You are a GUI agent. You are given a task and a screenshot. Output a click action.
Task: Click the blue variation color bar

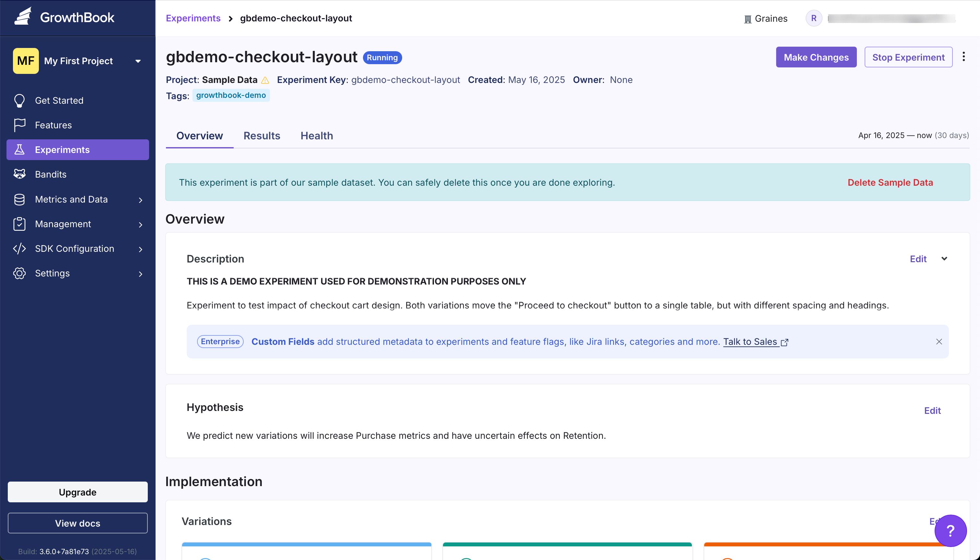[307, 545]
